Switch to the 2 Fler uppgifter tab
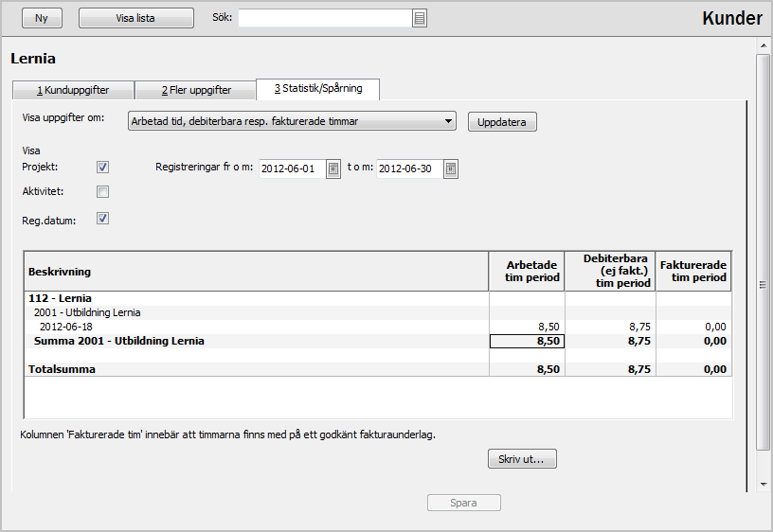This screenshot has width=773, height=532. click(x=196, y=90)
